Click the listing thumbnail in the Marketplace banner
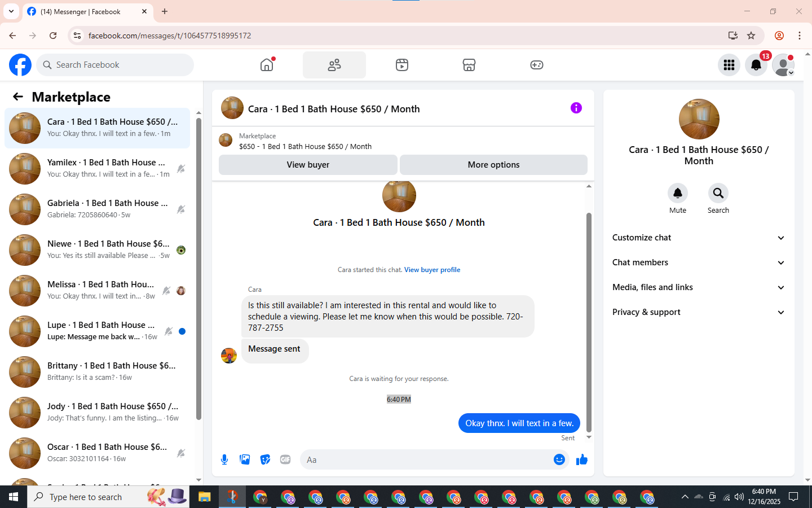Image resolution: width=812 pixels, height=508 pixels. tap(226, 140)
